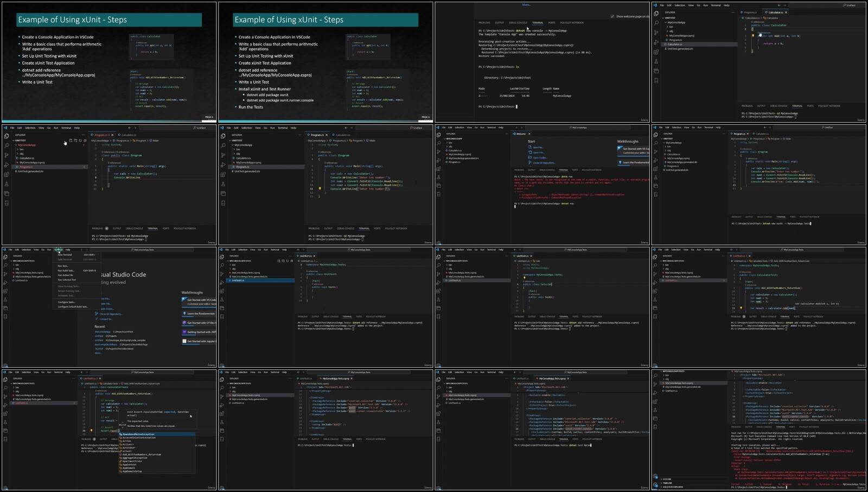This screenshot has height=492, width=868.
Task: Click lightbulb icon in the Calculator.cs editor
Action: pyautogui.click(x=752, y=36)
